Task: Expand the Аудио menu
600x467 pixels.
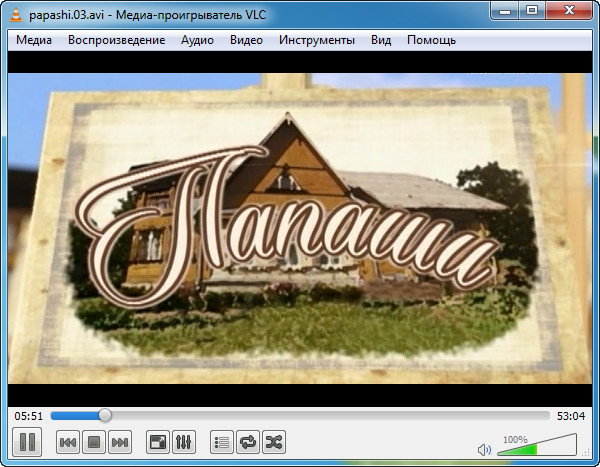Action: pos(197,40)
